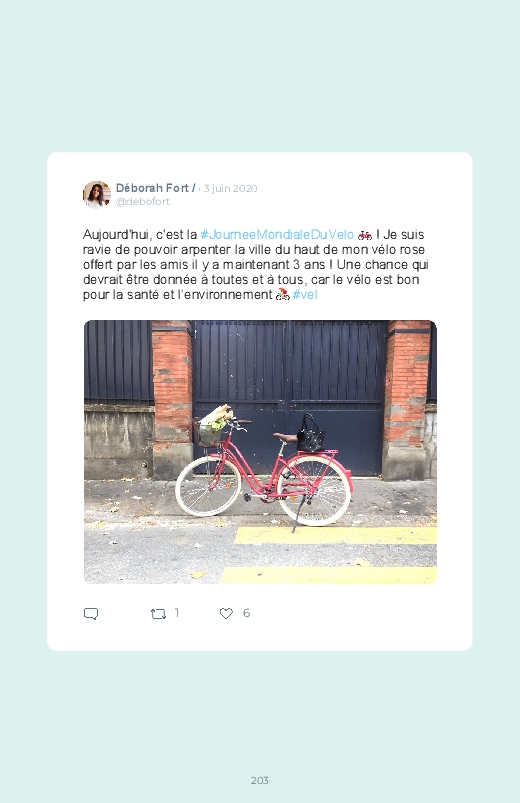Click the retweet count showing 1
The height and width of the screenshot is (803, 520).
point(177,612)
